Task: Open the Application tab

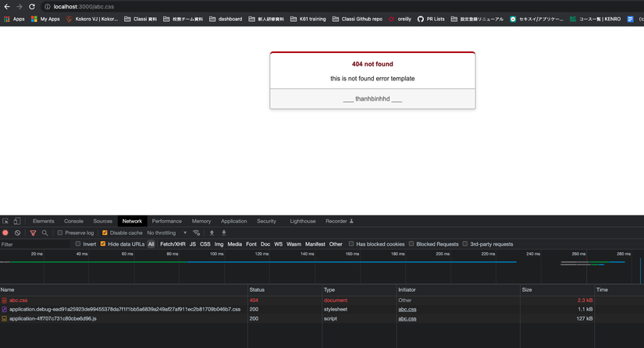Action: [233, 221]
